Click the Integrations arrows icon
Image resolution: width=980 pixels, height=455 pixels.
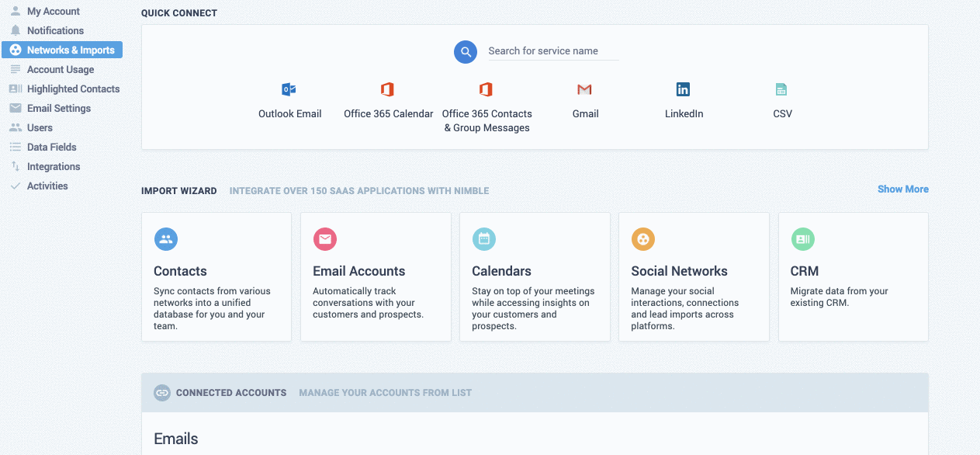(x=16, y=166)
